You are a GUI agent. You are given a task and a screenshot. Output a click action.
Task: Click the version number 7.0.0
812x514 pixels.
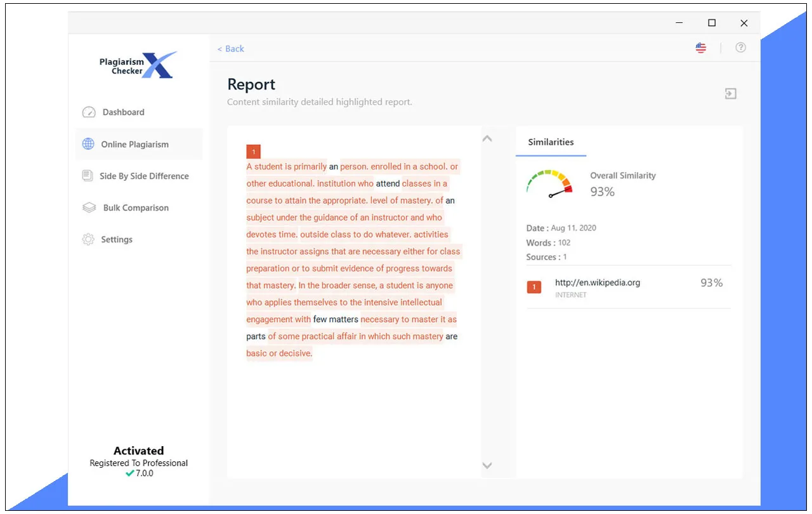(x=145, y=473)
